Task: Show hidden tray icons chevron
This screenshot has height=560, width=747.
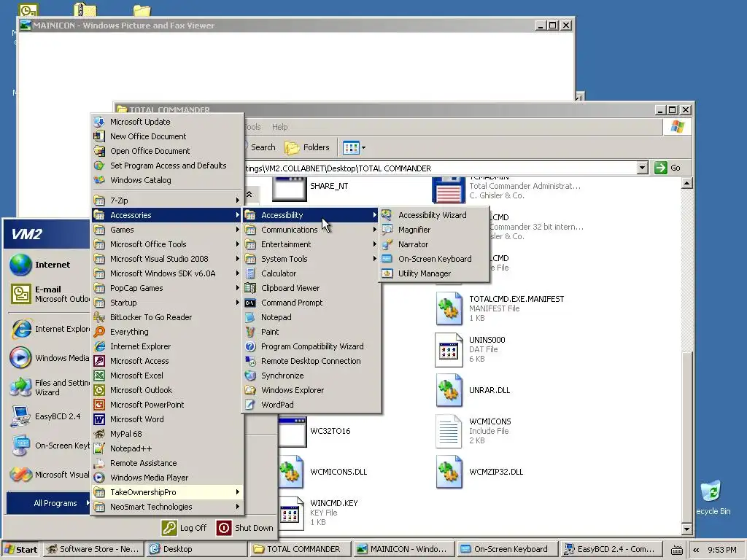Action: 696,550
